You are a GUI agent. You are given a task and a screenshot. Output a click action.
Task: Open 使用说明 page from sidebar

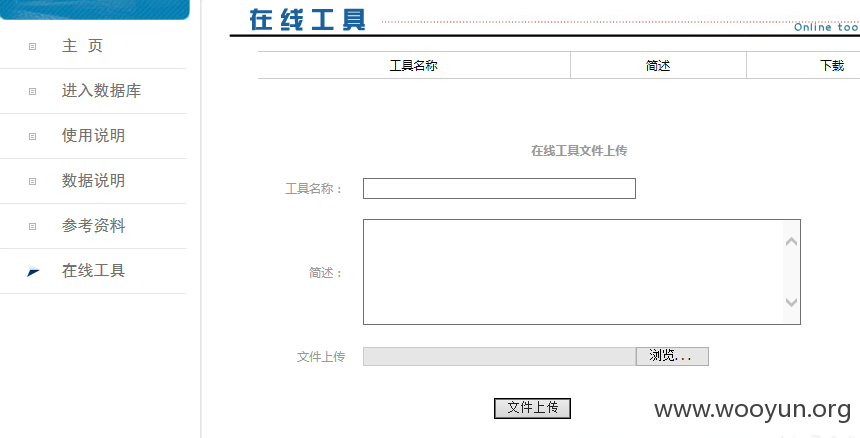[x=93, y=136]
